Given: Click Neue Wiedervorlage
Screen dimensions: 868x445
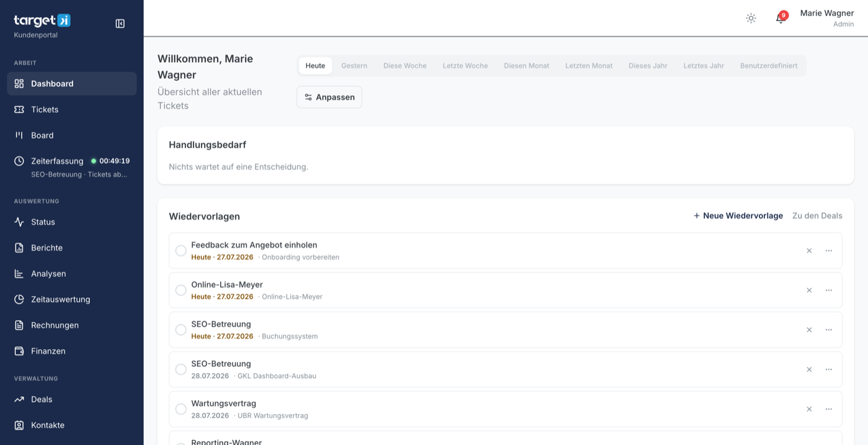Looking at the screenshot, I should coord(738,216).
